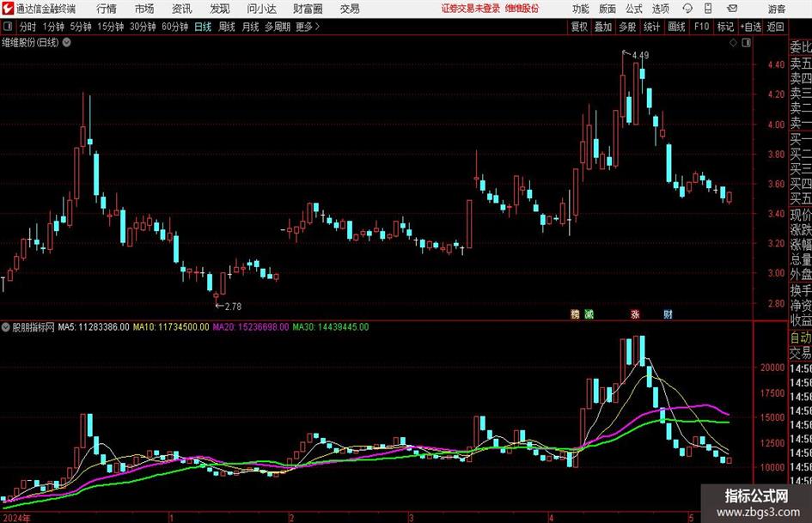The image size is (812, 523).
Task: Open dropdown arrow next to 维维股份(日线)
Action: coord(67,42)
